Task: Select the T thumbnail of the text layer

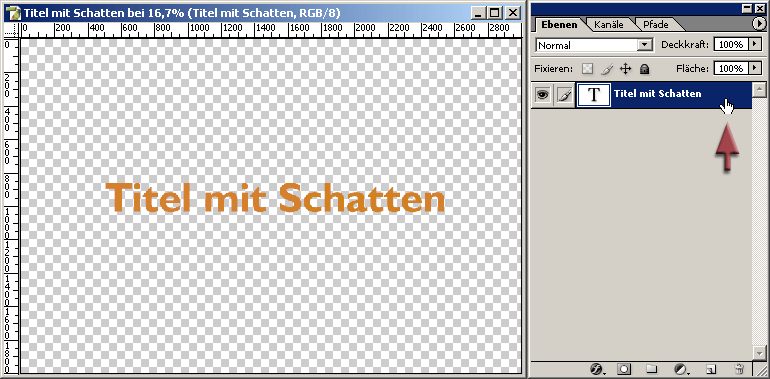Action: [594, 94]
